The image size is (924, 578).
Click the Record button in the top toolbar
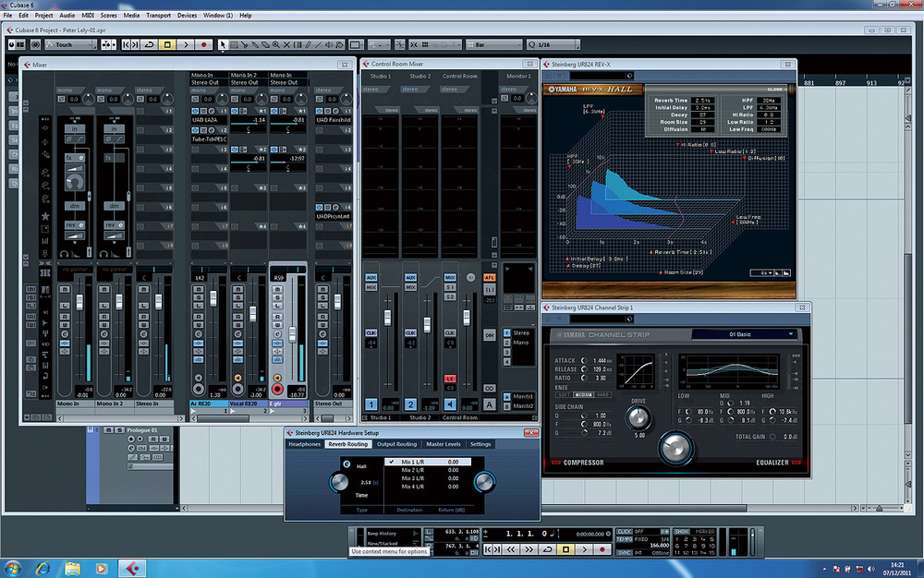pyautogui.click(x=203, y=44)
